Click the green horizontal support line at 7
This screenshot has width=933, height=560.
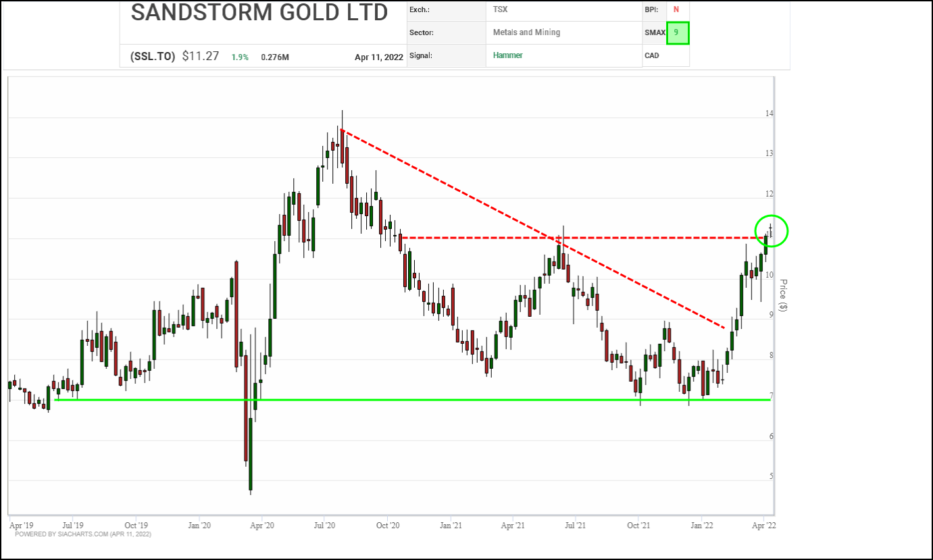412,400
